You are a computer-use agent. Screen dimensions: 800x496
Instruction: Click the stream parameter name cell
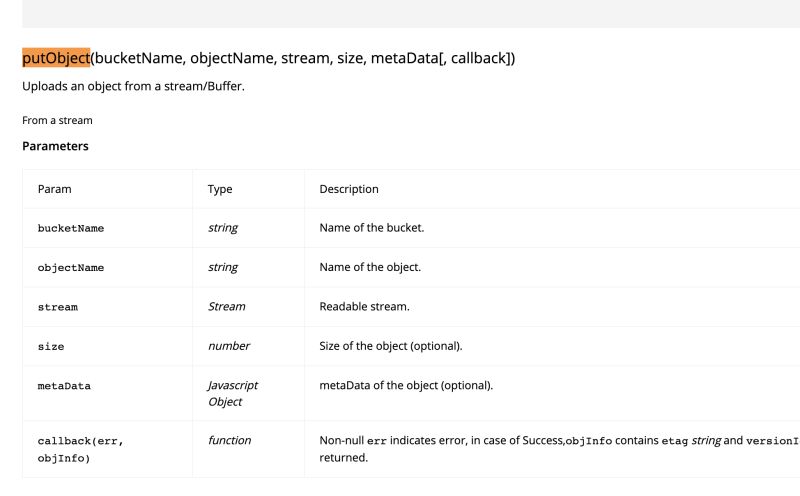coord(58,307)
